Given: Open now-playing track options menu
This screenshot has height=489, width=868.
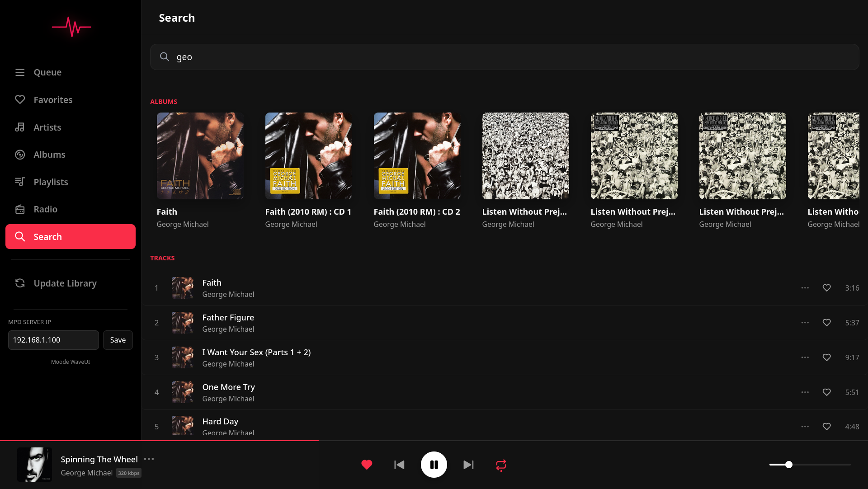Looking at the screenshot, I should tap(149, 459).
